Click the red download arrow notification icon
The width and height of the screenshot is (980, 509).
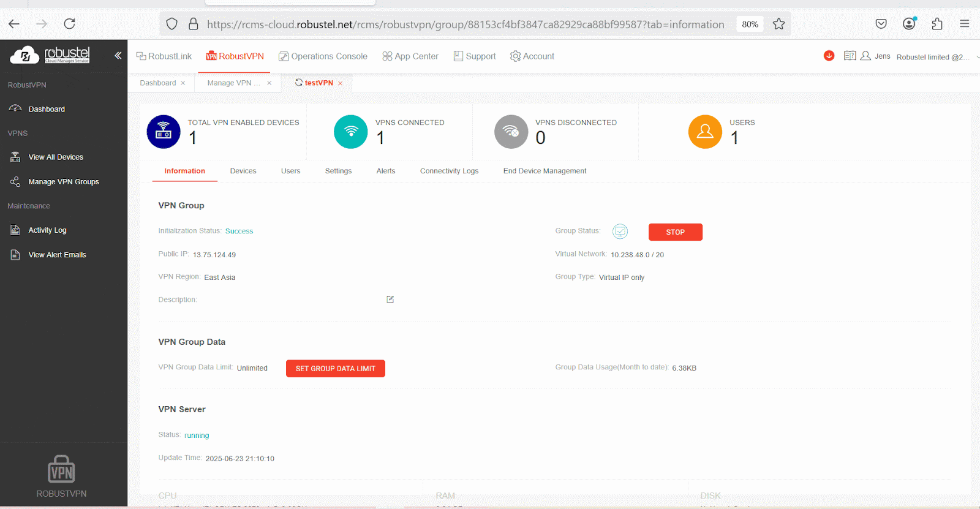pyautogui.click(x=829, y=56)
